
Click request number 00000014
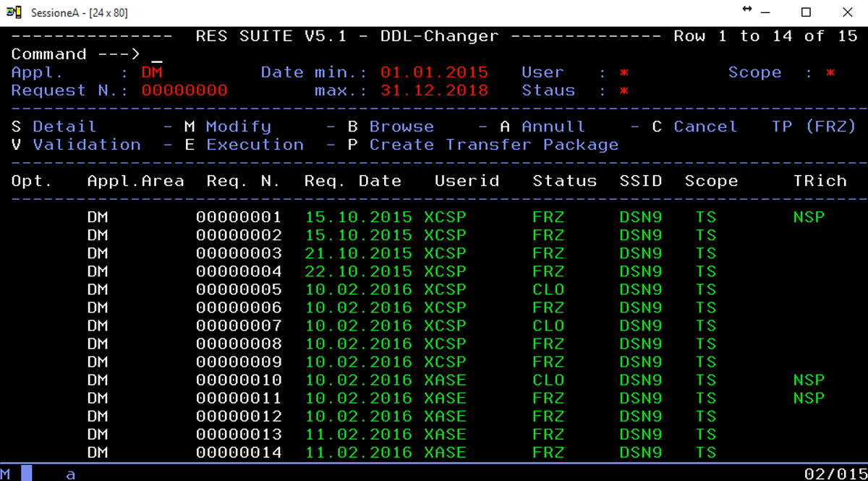239,452
